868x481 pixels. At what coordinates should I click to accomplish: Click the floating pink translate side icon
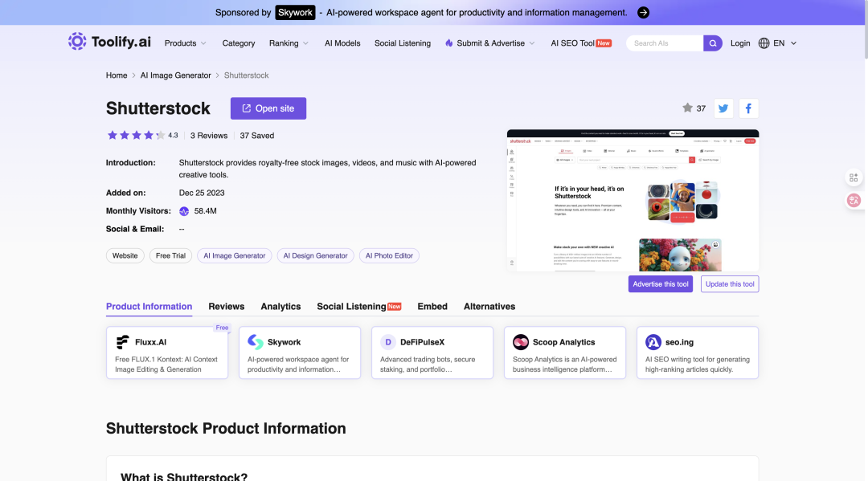pyautogui.click(x=854, y=200)
